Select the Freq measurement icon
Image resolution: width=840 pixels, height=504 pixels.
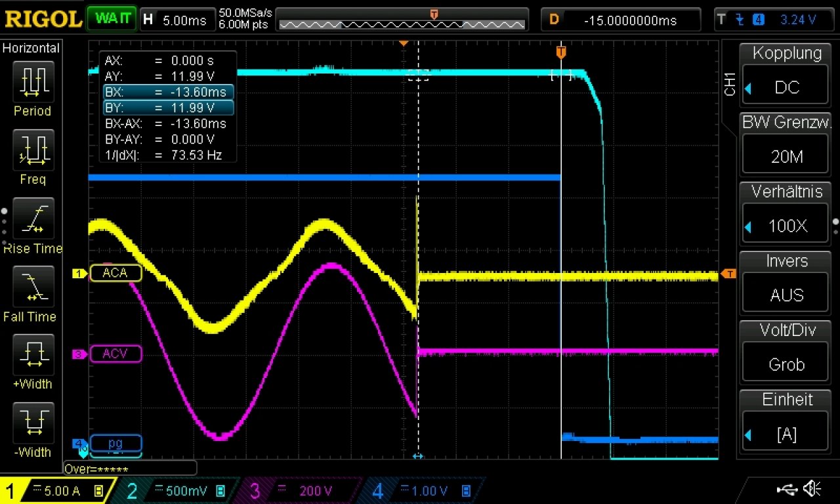point(33,150)
